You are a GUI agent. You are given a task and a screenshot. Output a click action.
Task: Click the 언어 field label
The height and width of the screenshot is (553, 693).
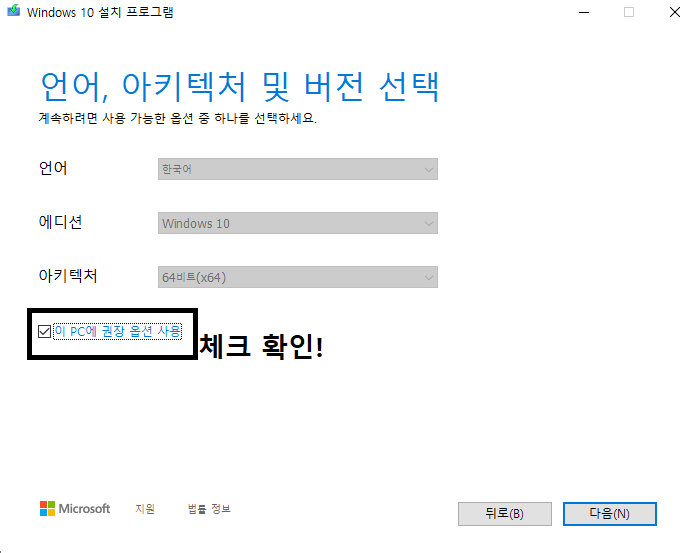point(53,168)
